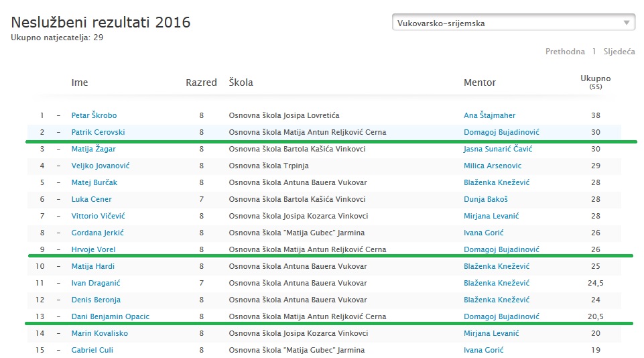Open mentor Ana Štajmaher
This screenshot has width=644, height=358.
pos(490,115)
